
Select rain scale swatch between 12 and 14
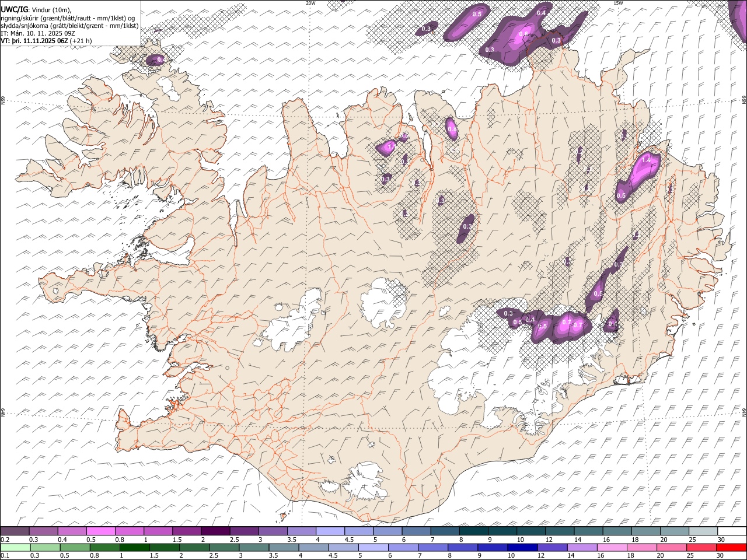(x=552, y=547)
